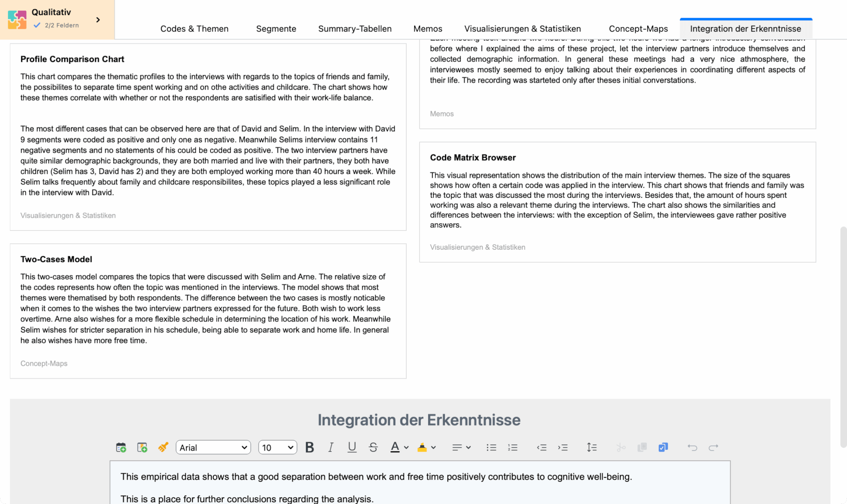Click into the conclusions text editor
Screen dimensions: 847x504
pos(420,488)
